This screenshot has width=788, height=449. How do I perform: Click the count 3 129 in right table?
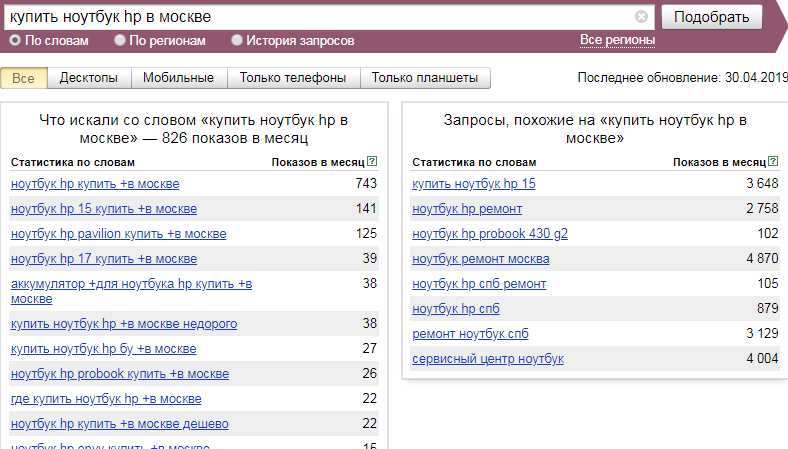pyautogui.click(x=762, y=333)
